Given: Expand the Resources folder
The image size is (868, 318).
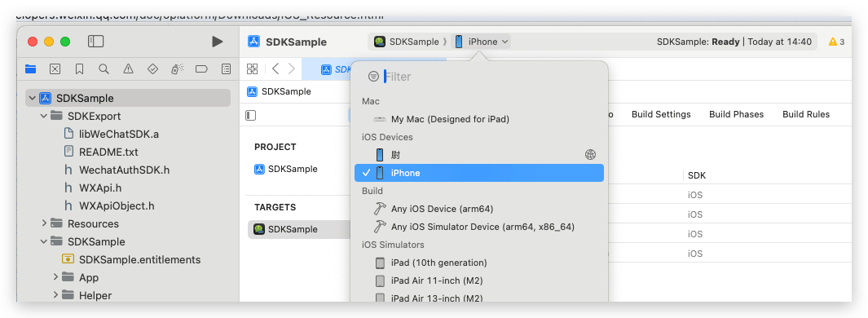Looking at the screenshot, I should (44, 223).
